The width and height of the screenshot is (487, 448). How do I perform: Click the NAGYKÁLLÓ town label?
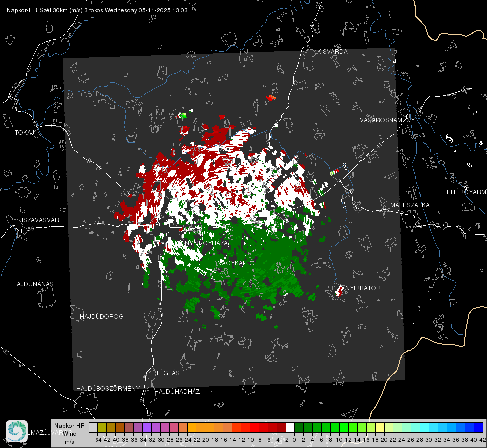(236, 263)
